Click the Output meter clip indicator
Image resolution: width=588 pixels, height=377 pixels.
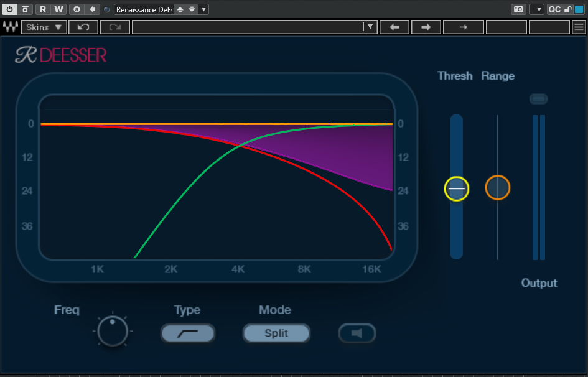pos(538,99)
